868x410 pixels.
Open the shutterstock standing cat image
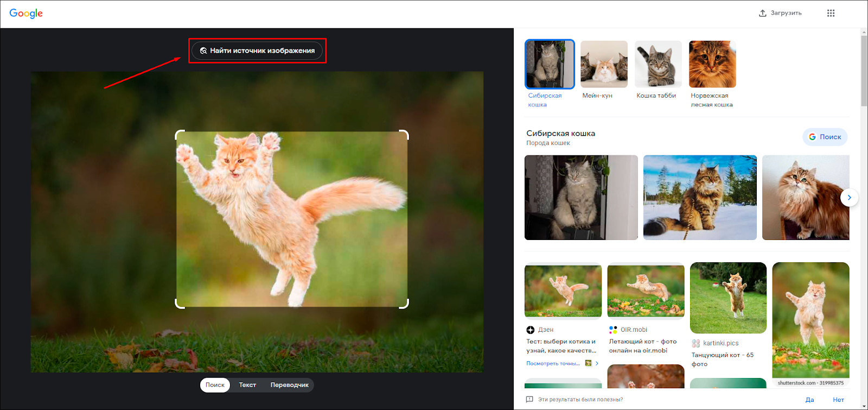(x=810, y=320)
